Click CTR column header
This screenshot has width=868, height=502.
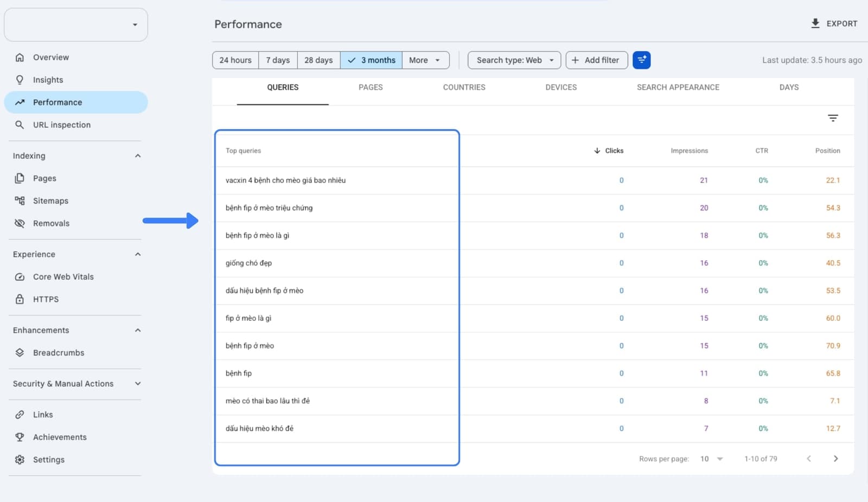point(762,151)
